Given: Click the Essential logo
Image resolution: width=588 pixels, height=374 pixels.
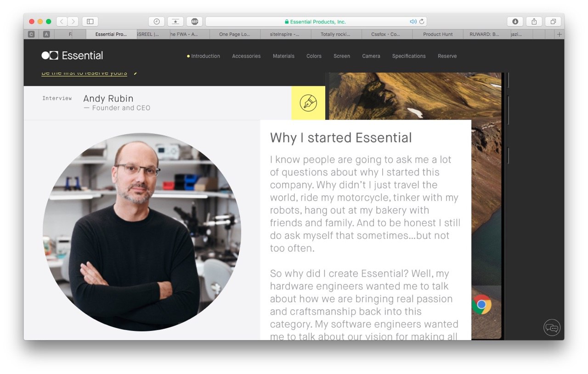Looking at the screenshot, I should pyautogui.click(x=72, y=56).
